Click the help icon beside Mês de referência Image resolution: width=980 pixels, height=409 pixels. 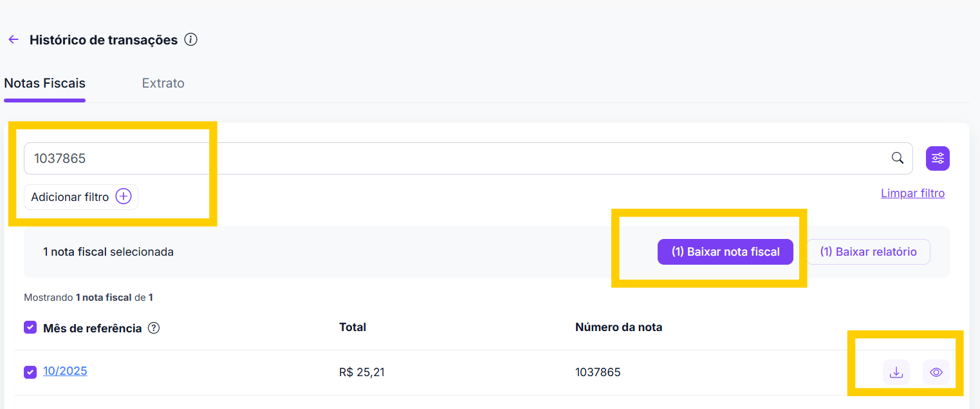coord(154,328)
